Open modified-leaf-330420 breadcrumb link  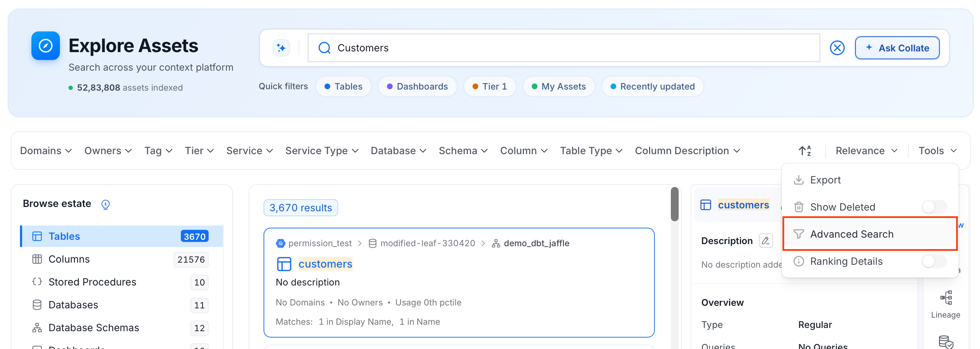[428, 243]
